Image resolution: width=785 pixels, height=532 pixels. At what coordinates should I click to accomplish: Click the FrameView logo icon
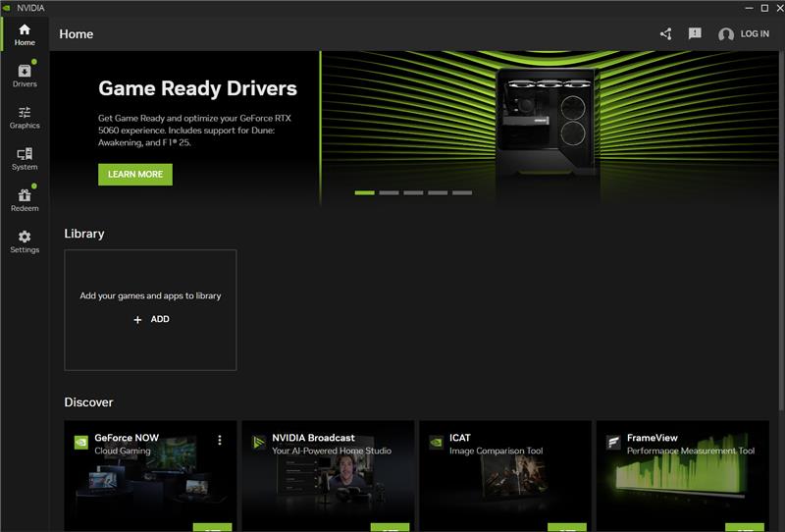click(x=614, y=443)
